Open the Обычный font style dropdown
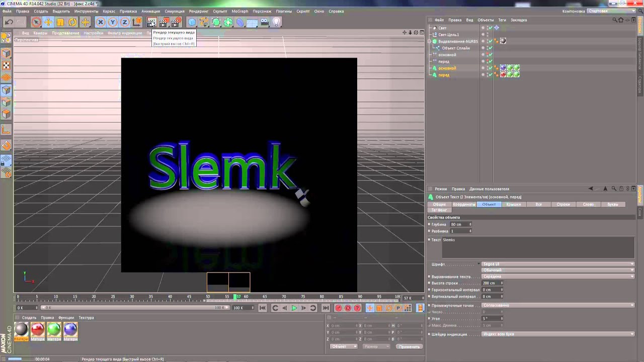644x362 pixels. click(x=558, y=270)
